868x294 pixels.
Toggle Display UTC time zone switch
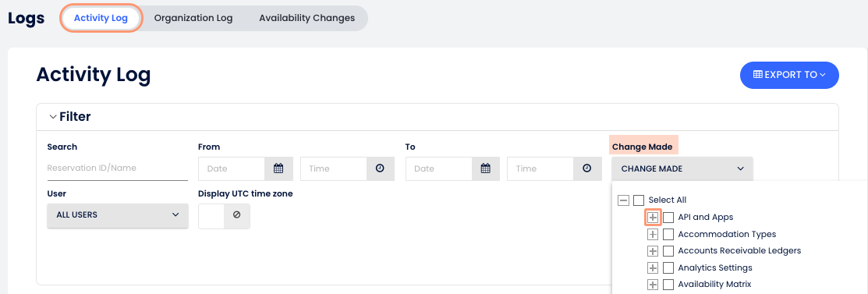coord(224,216)
